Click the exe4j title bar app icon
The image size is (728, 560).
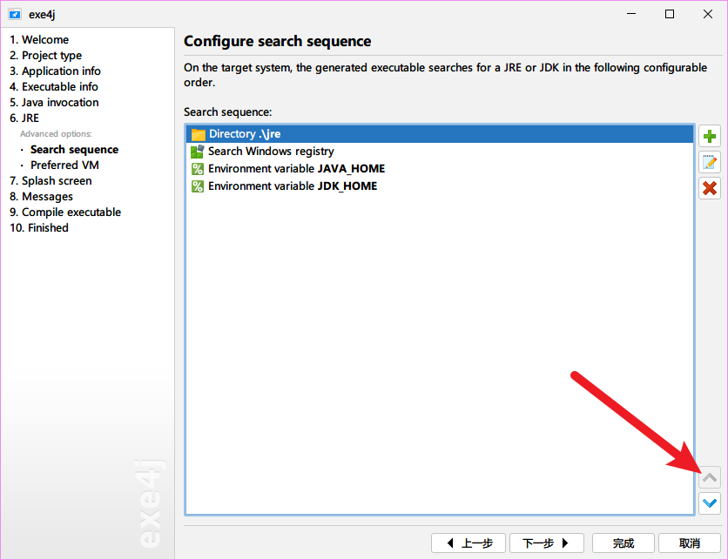pyautogui.click(x=14, y=14)
